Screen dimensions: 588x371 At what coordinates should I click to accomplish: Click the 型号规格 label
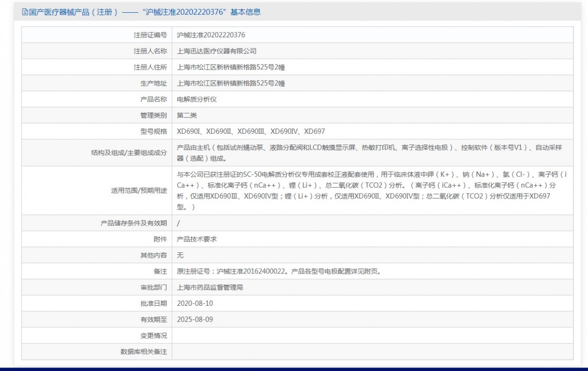tap(153, 131)
